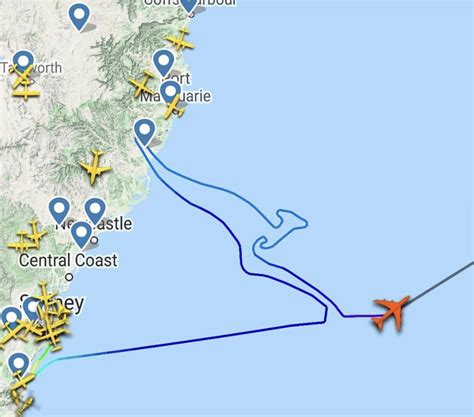Select the airport pin at Coffs Harbour
This screenshot has width=474, height=417.
click(x=189, y=7)
